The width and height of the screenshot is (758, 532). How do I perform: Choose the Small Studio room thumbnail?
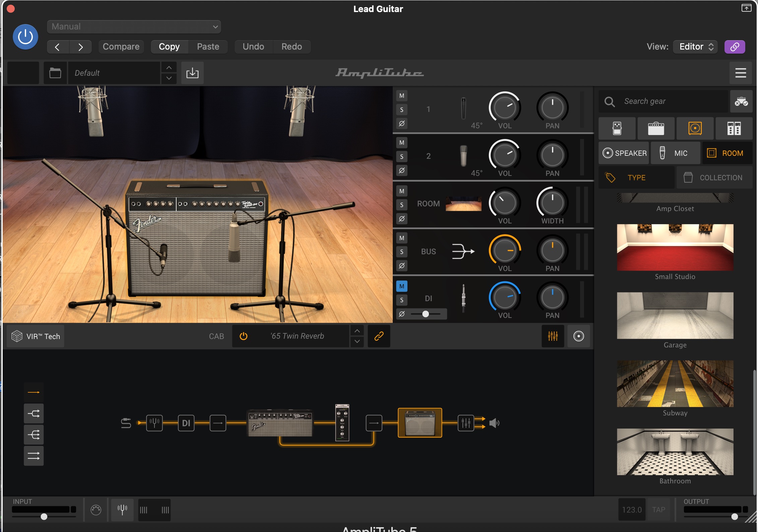675,247
